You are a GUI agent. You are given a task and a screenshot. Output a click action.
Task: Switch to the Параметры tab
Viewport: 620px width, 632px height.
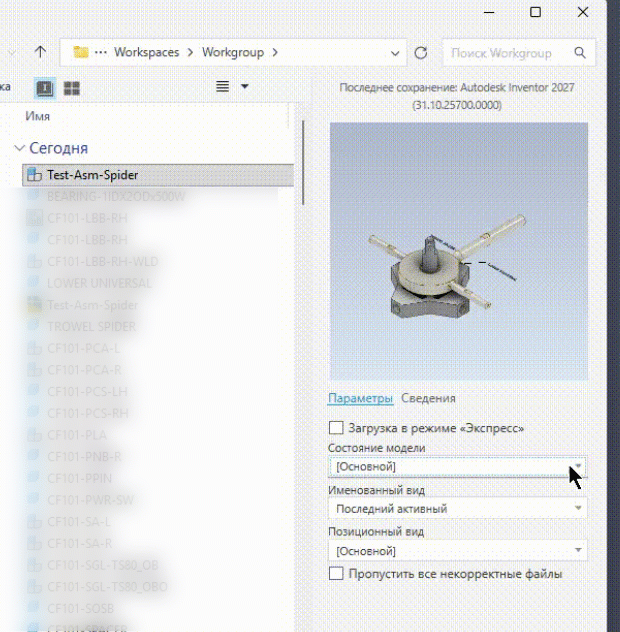click(360, 398)
